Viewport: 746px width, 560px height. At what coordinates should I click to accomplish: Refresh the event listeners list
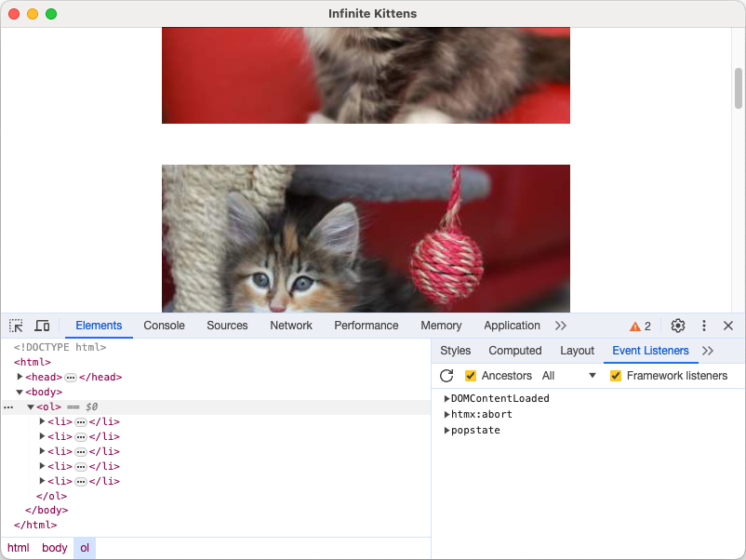point(446,375)
